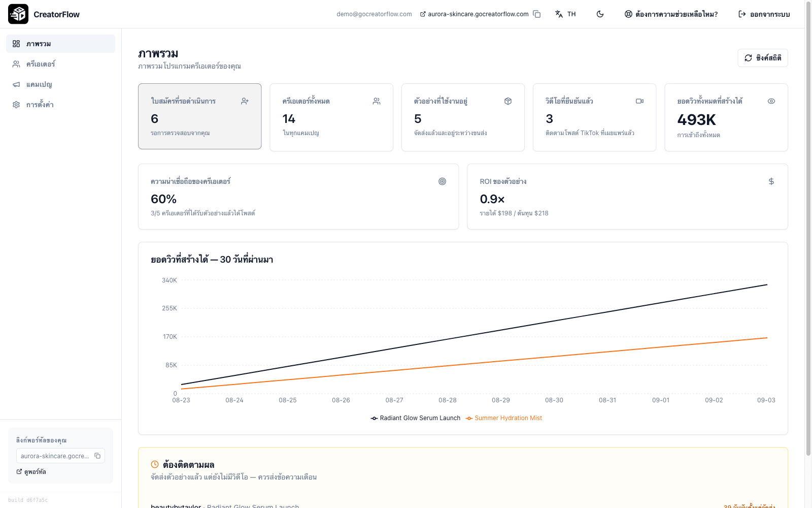Click the 09-03 date label on chart axis

766,400
